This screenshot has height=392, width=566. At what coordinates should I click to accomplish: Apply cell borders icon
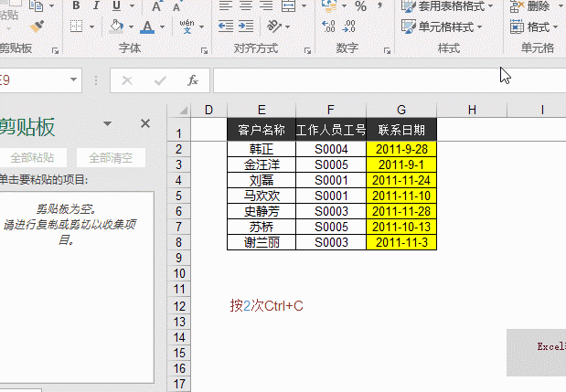tap(77, 26)
